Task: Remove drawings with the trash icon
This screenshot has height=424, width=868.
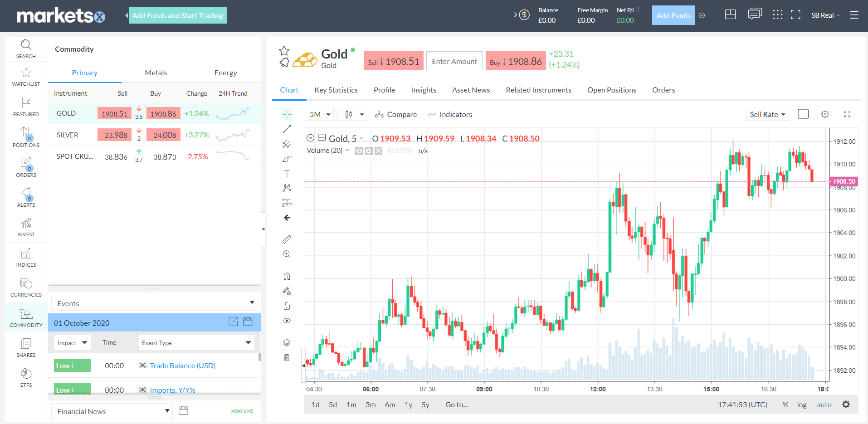Action: tap(287, 357)
